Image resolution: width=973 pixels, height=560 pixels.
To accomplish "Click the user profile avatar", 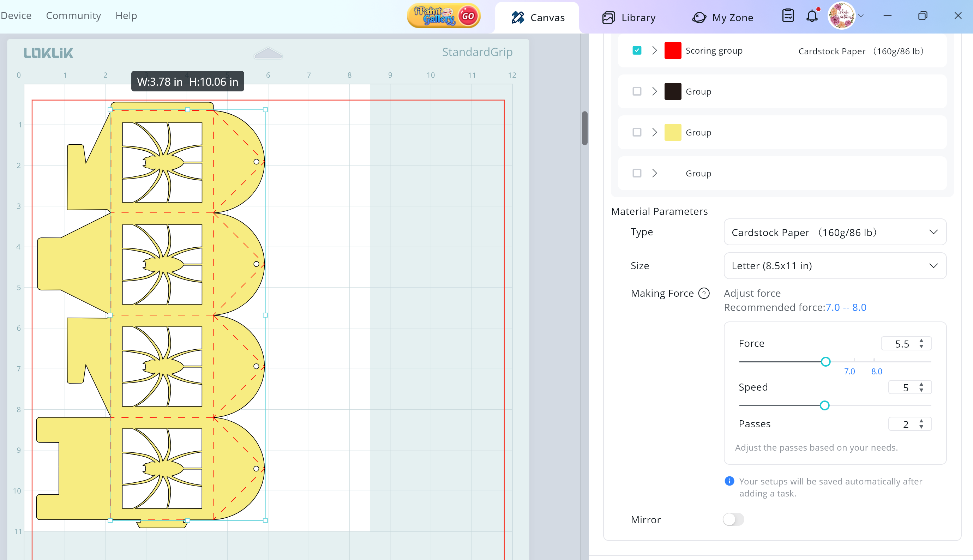I will [841, 16].
